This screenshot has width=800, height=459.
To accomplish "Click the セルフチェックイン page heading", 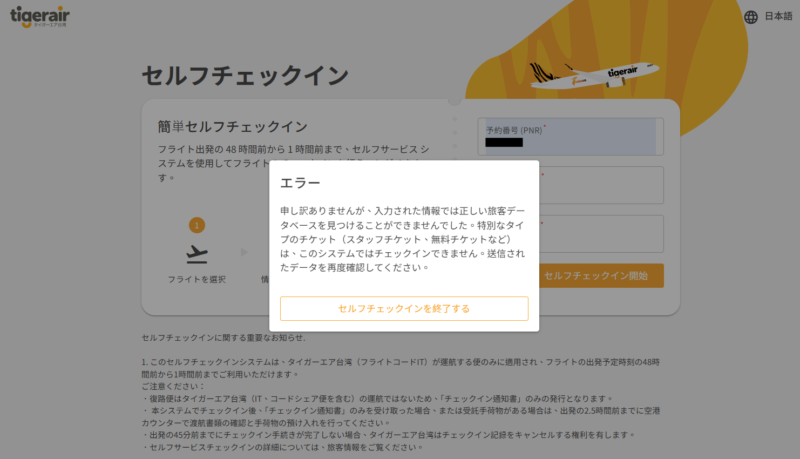I will pos(245,76).
